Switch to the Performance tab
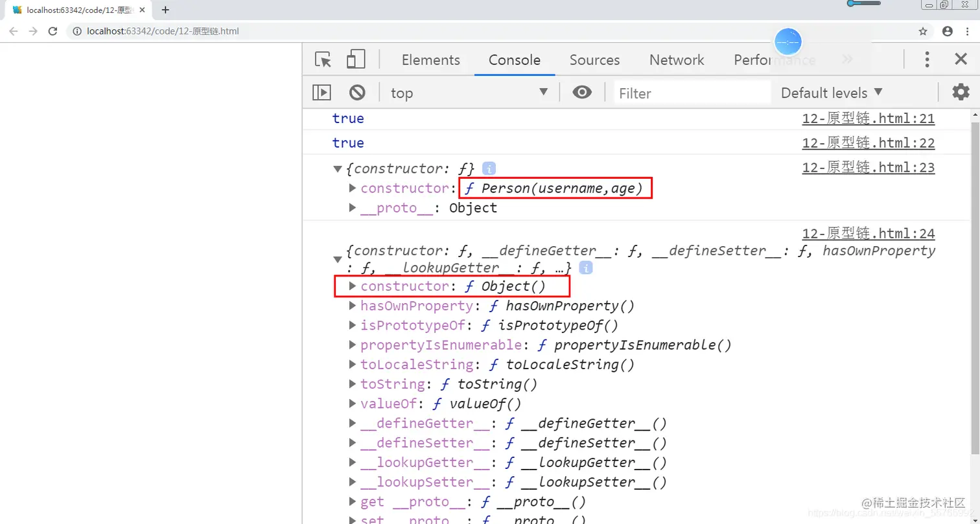Viewport: 980px width, 524px height. 775,60
